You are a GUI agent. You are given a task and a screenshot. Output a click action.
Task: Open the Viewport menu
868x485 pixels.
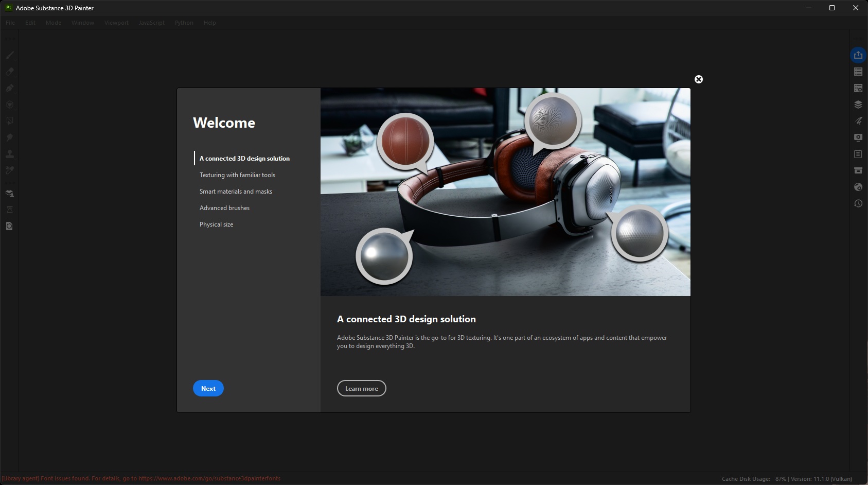116,23
